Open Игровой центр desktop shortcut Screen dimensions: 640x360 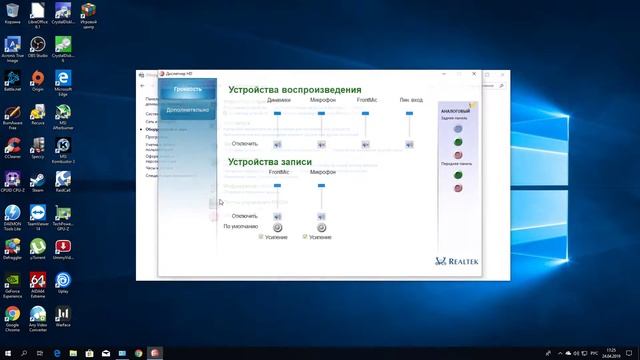tap(88, 16)
